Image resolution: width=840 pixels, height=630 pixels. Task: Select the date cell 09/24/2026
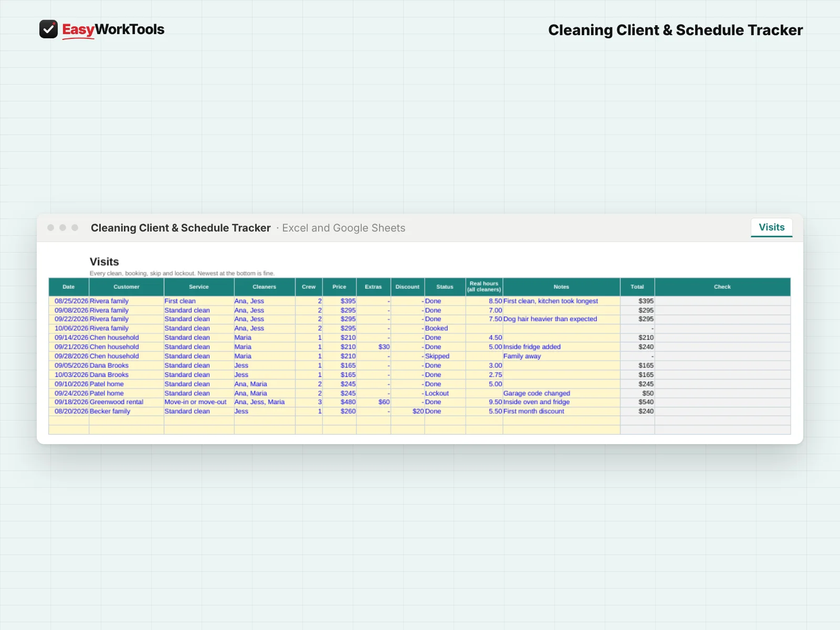[x=69, y=393]
